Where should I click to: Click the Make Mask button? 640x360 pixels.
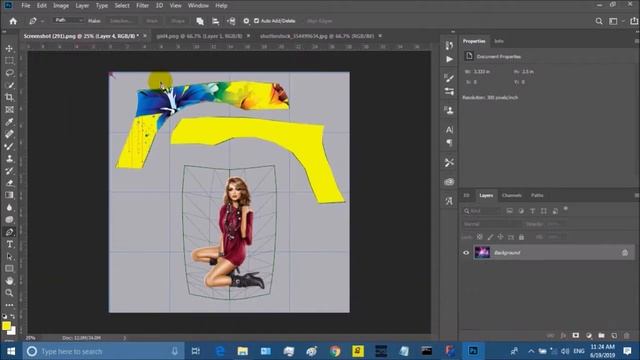coord(152,21)
